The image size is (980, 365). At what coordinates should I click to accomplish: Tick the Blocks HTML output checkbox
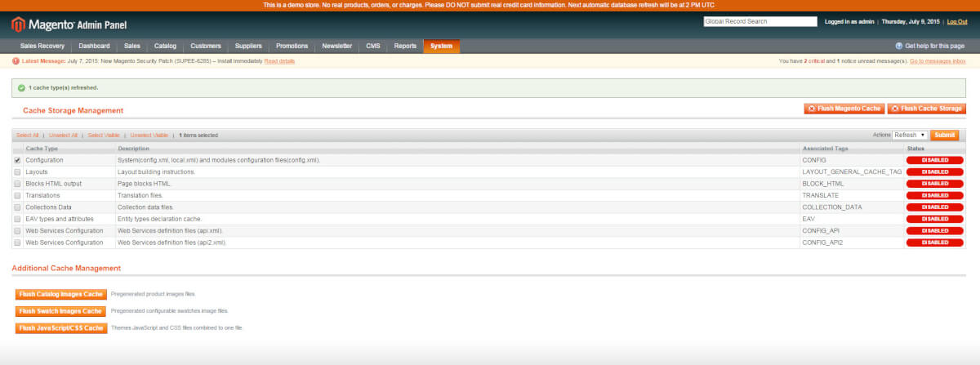coord(18,184)
